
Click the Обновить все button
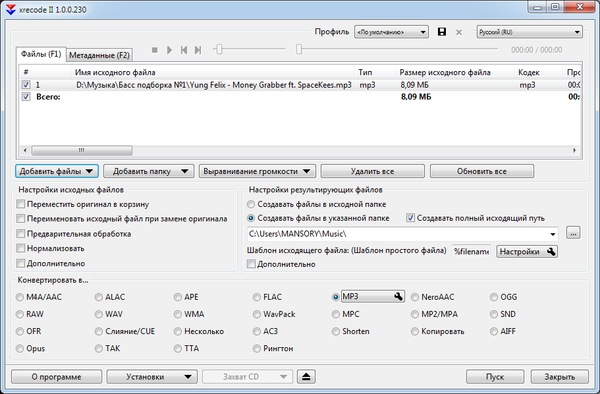point(482,171)
